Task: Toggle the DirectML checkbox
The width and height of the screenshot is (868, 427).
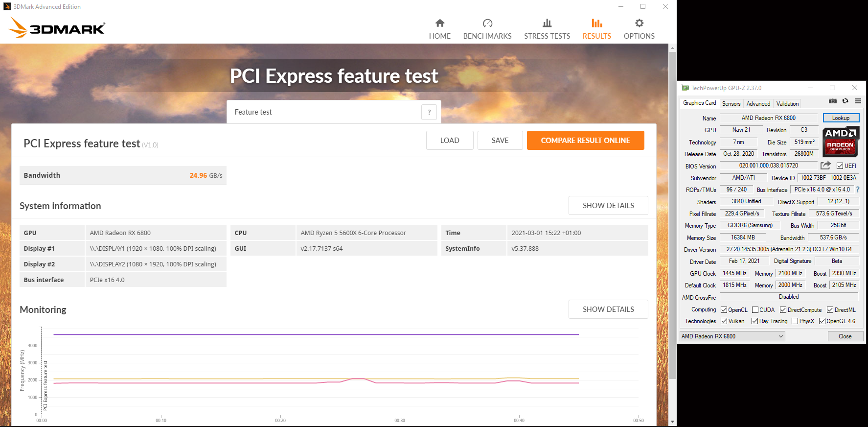Action: tap(830, 310)
